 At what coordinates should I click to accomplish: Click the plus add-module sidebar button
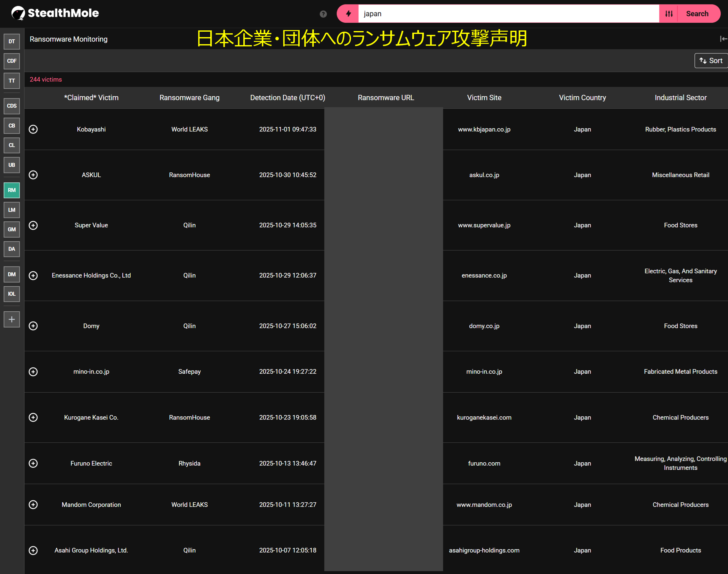12,319
